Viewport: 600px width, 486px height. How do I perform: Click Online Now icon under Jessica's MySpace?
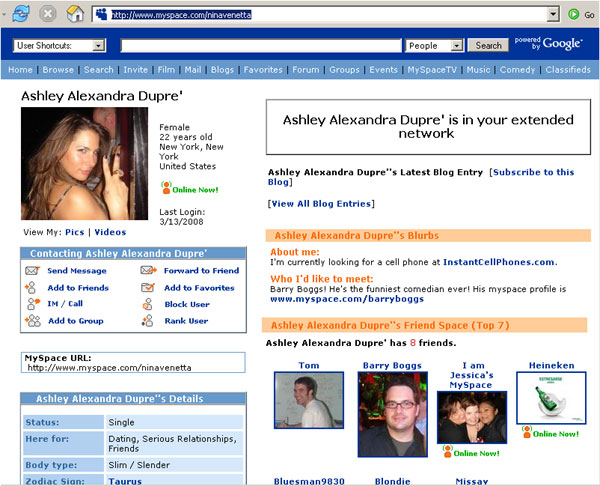click(x=447, y=451)
